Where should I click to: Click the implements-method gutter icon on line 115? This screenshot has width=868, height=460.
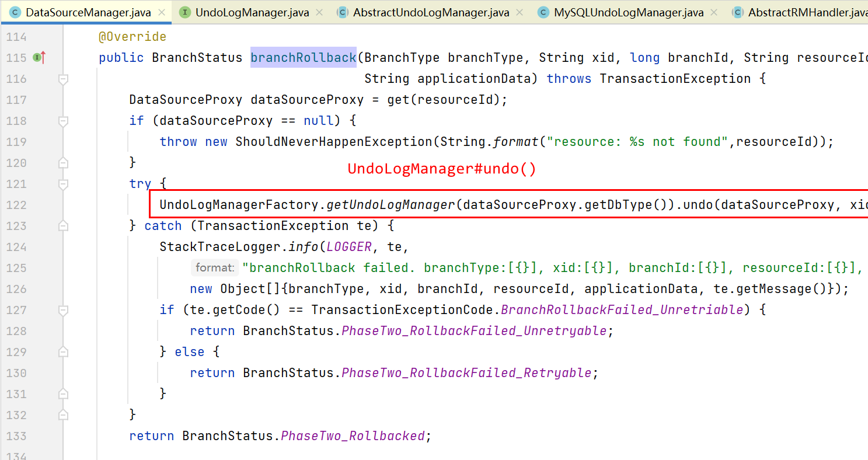39,57
